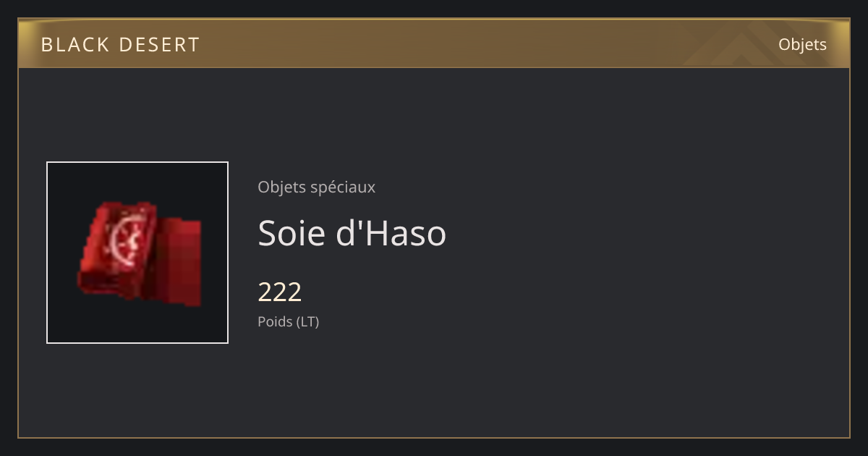Click the faint chevron watermark in the header
Image resolution: width=868 pixels, height=456 pixels.
pos(752,45)
